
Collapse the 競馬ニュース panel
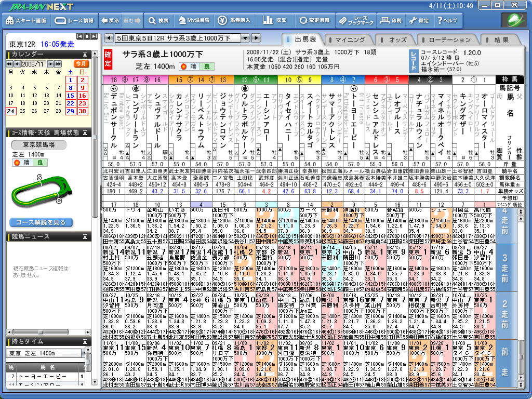click(x=85, y=237)
